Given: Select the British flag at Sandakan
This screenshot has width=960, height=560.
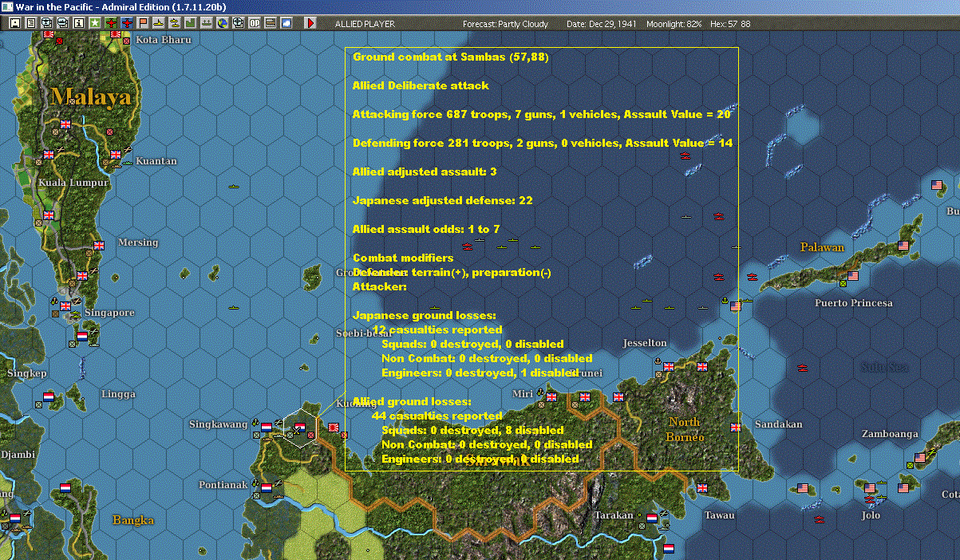Looking at the screenshot, I should coord(735,427).
